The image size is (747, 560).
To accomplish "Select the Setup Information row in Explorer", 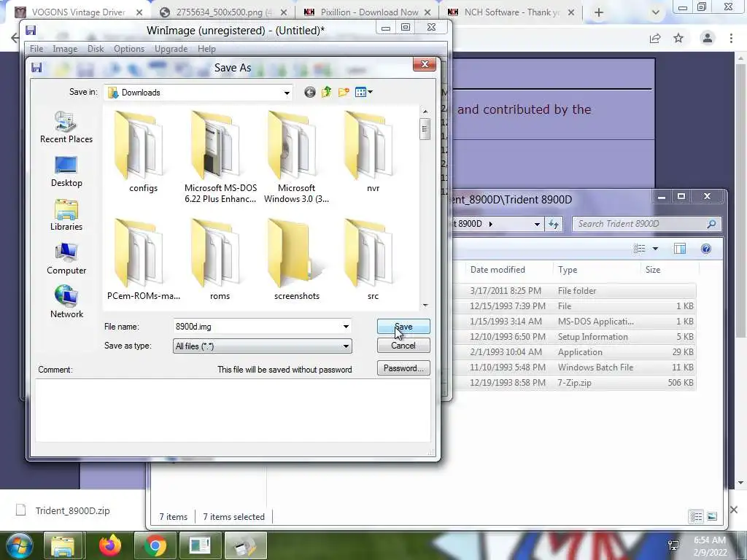I will [x=573, y=337].
